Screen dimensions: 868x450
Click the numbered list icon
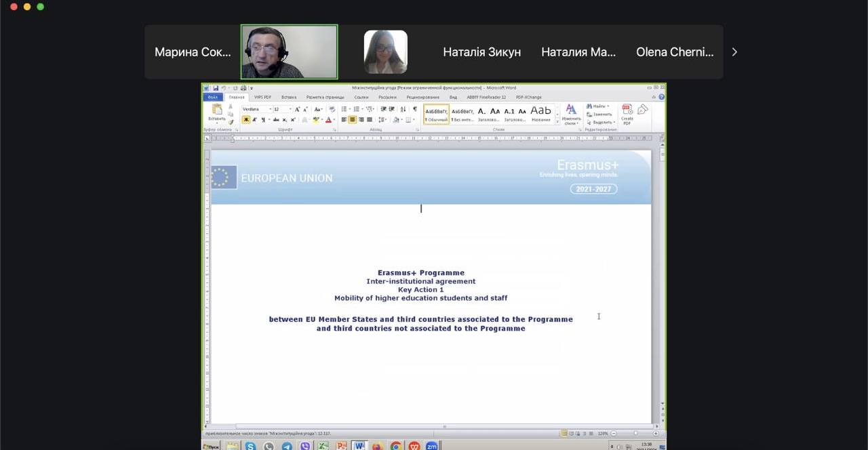pyautogui.click(x=356, y=109)
